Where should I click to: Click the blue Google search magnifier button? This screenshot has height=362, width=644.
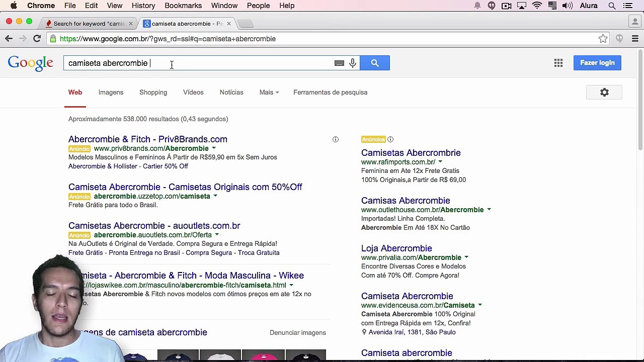tap(375, 63)
